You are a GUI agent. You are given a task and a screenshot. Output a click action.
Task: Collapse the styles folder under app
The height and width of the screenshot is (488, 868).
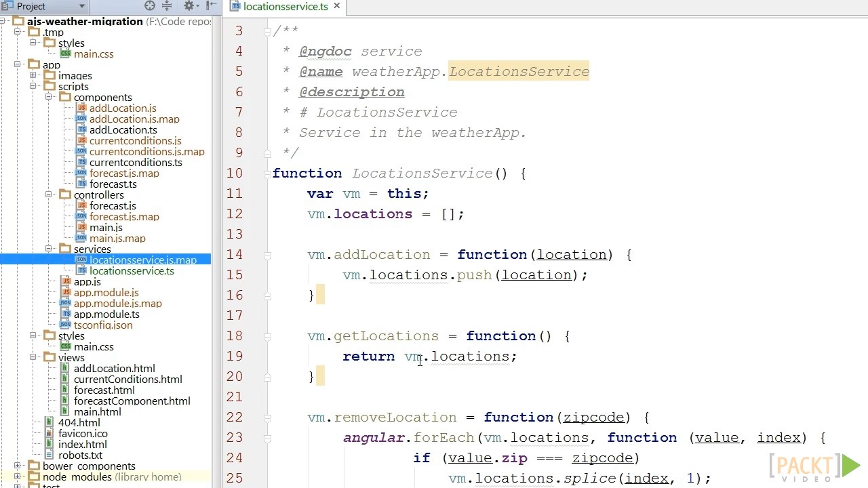coord(33,335)
